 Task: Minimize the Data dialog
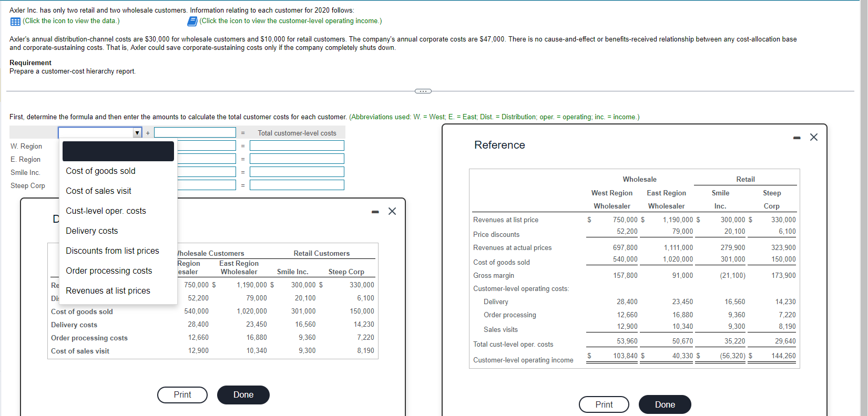tap(375, 212)
